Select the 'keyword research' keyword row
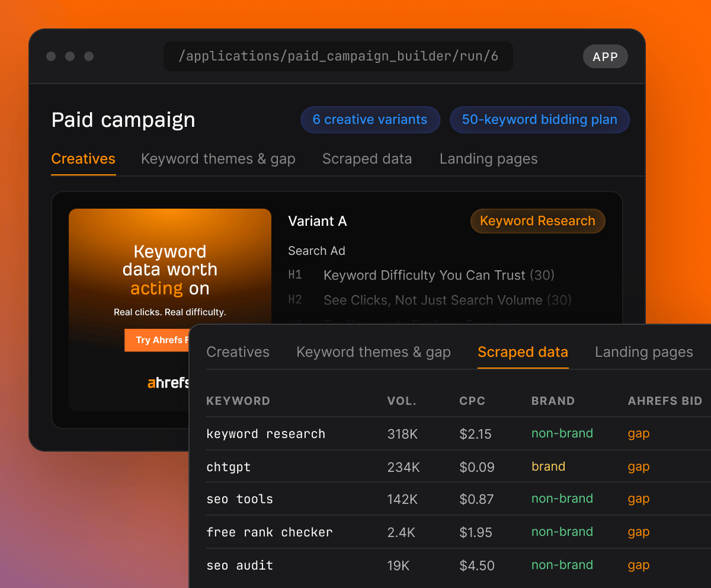 click(459, 434)
